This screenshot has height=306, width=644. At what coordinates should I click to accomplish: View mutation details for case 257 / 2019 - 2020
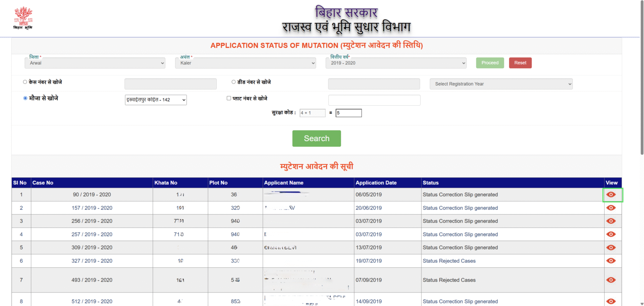pos(611,234)
